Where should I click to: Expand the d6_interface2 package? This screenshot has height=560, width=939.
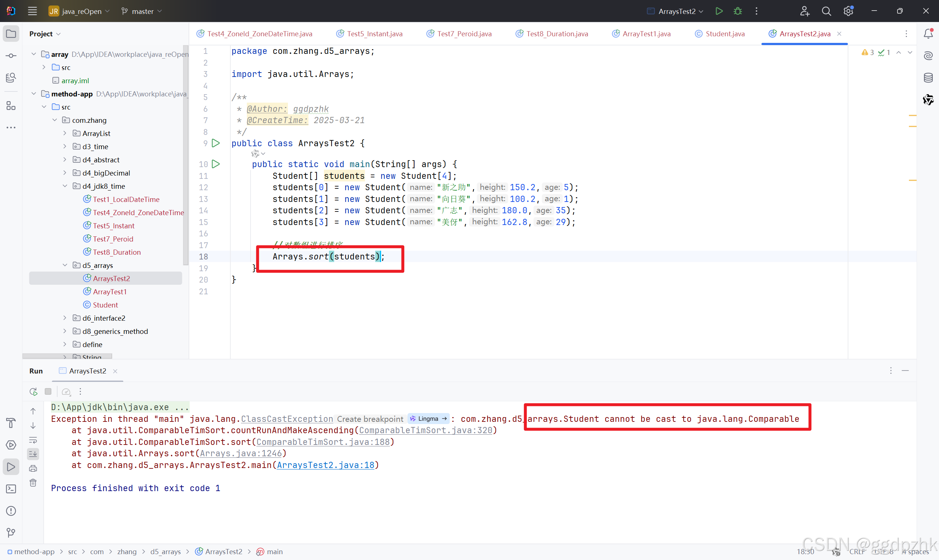pos(65,318)
